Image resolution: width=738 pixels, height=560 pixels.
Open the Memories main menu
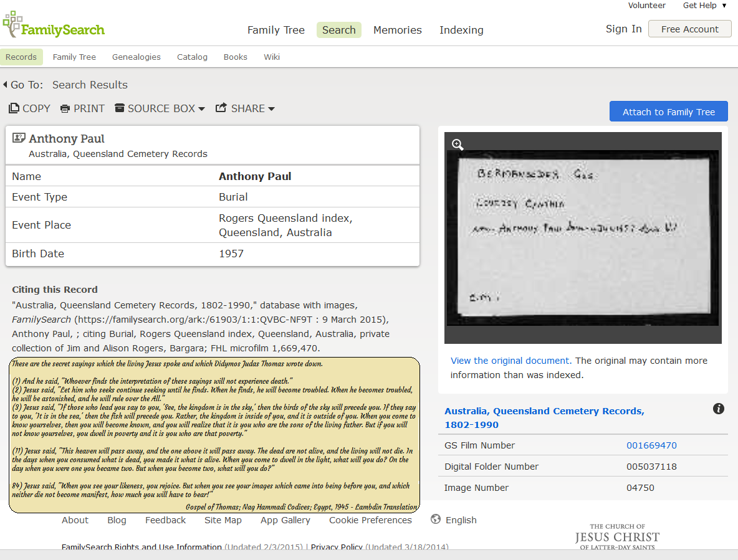(x=397, y=30)
